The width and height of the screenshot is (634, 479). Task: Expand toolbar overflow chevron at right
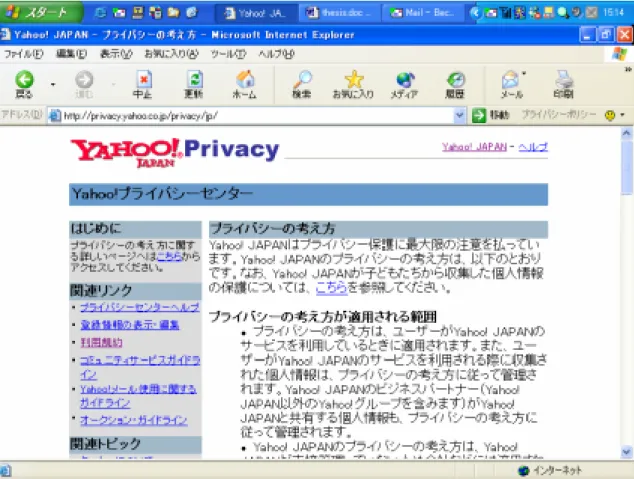[x=628, y=70]
